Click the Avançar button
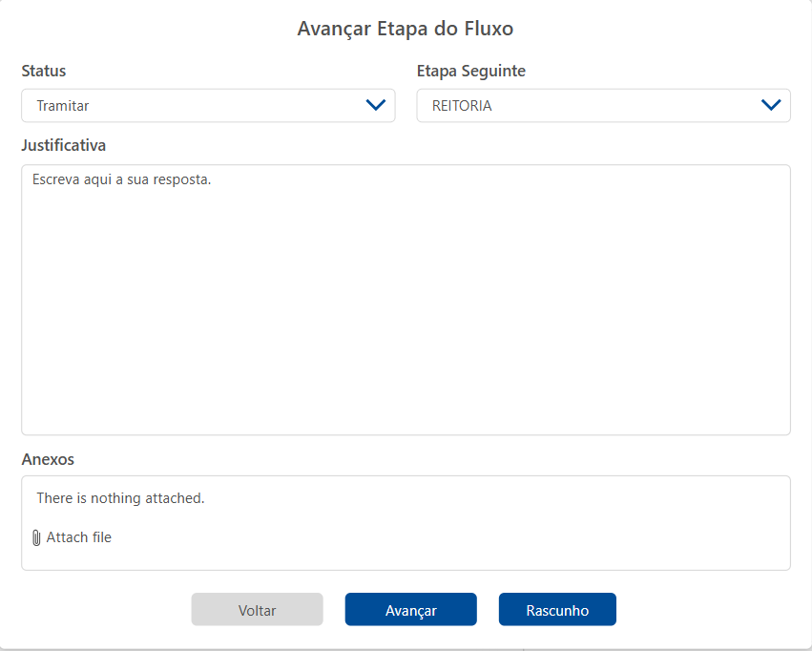The width and height of the screenshot is (812, 651). tap(410, 610)
